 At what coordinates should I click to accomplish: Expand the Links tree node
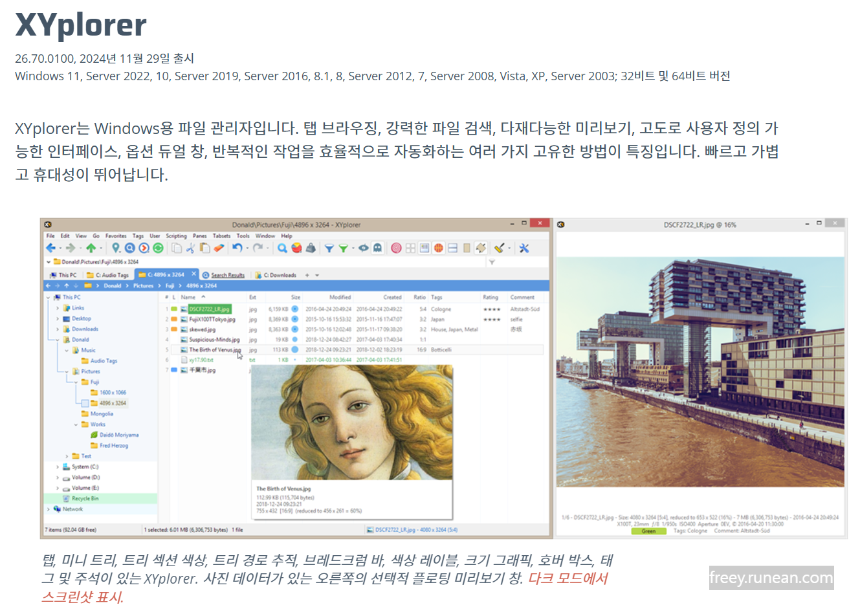(x=58, y=308)
